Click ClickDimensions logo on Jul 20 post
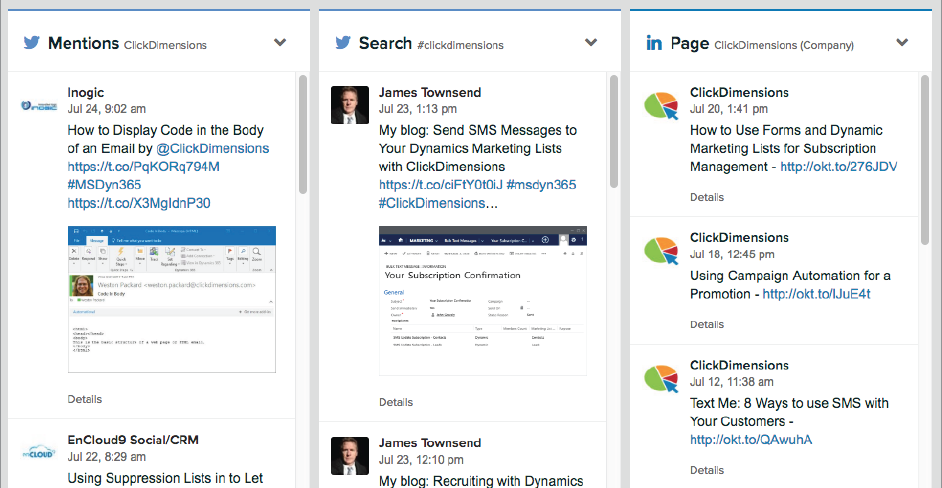 tap(661, 105)
